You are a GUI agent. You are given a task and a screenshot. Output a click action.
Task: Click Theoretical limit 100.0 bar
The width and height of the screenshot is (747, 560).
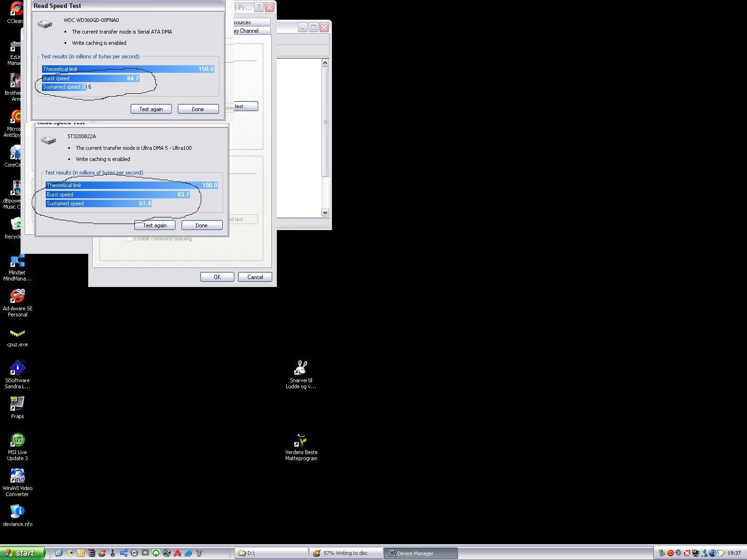tap(132, 185)
